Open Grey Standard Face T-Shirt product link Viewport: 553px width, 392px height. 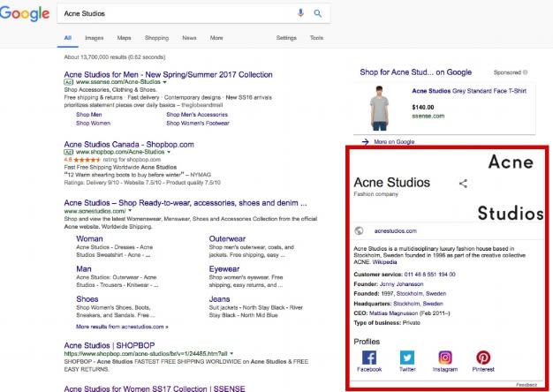click(x=469, y=91)
